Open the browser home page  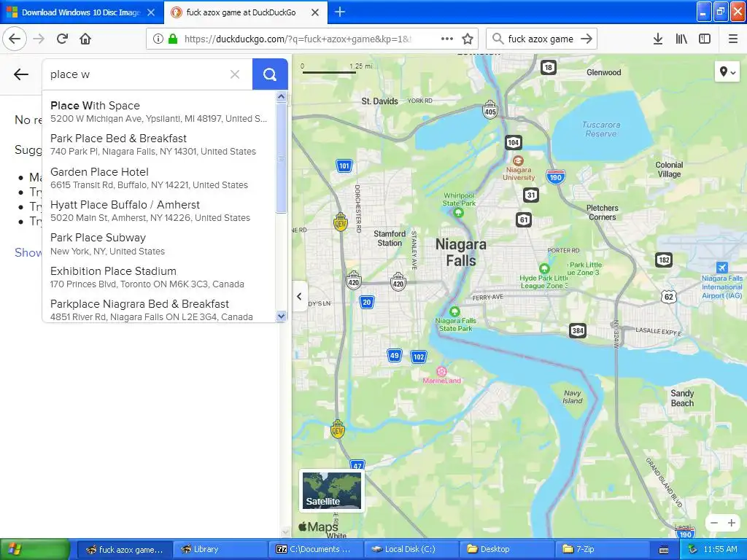85,39
